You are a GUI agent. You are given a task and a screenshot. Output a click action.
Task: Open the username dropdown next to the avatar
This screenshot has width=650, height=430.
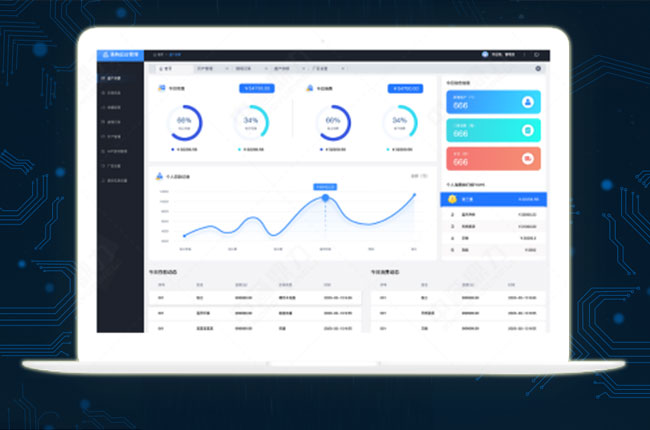pyautogui.click(x=502, y=55)
